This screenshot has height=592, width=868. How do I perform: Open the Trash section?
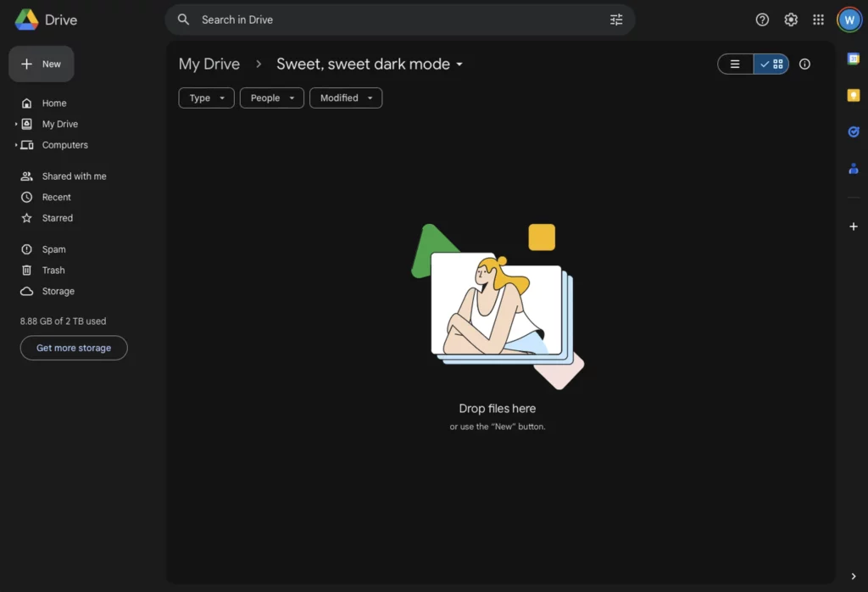[x=53, y=271]
